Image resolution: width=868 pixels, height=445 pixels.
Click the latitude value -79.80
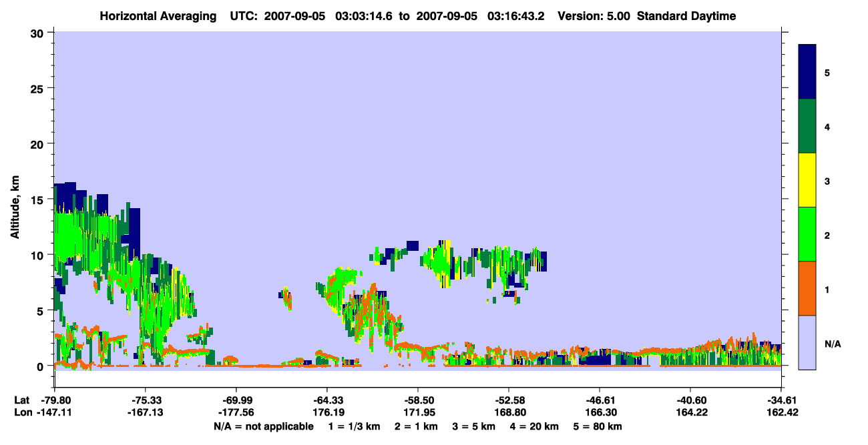point(55,400)
